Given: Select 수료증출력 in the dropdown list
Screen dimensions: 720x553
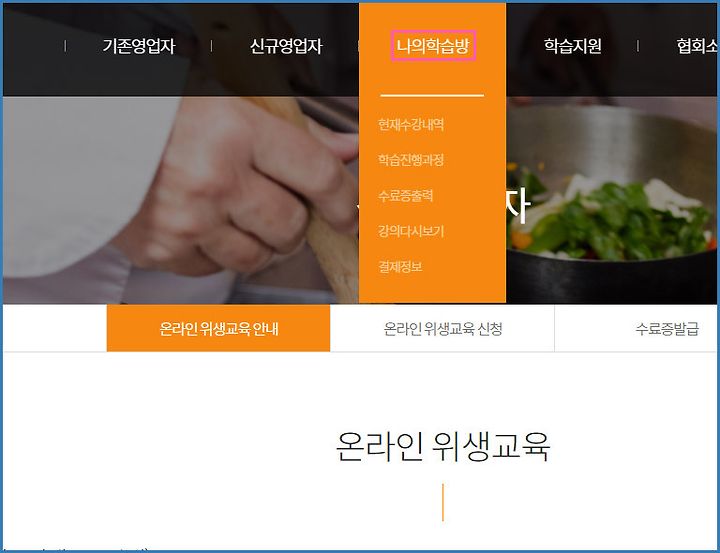Looking at the screenshot, I should 405,196.
